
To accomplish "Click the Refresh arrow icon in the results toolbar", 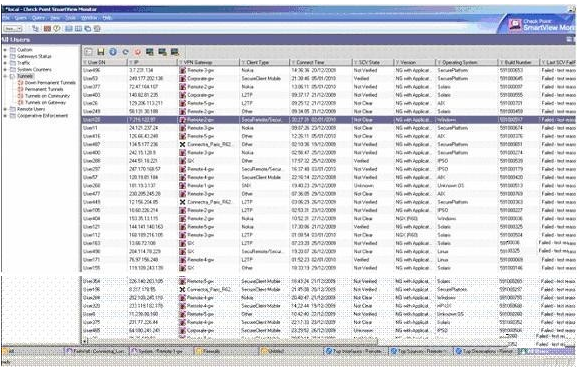I will [x=125, y=52].
